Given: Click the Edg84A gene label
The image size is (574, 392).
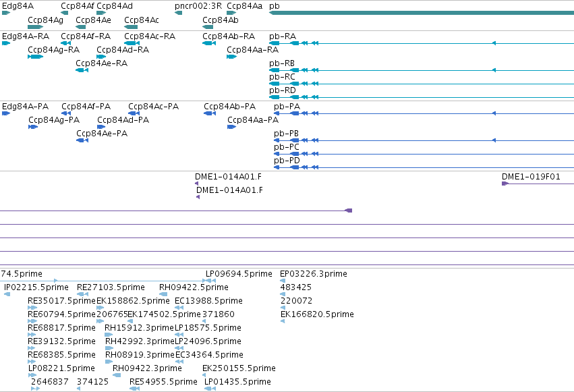Looking at the screenshot, I should 18,6.
